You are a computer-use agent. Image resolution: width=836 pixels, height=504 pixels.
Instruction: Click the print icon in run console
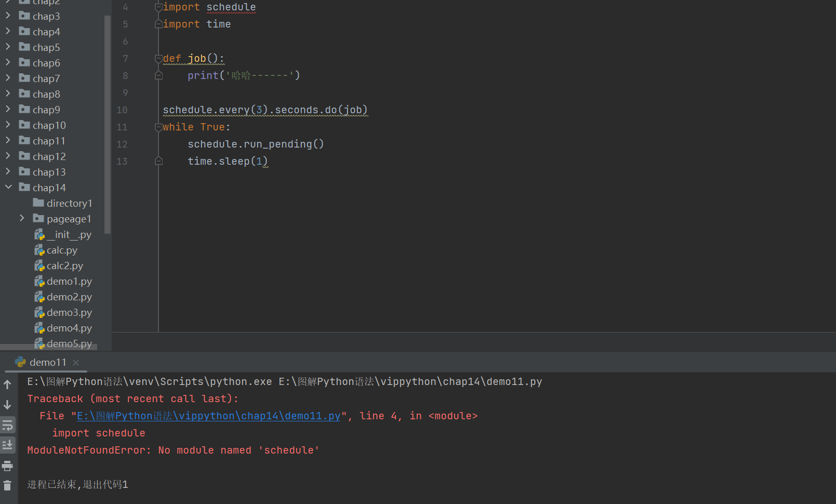(x=7, y=466)
